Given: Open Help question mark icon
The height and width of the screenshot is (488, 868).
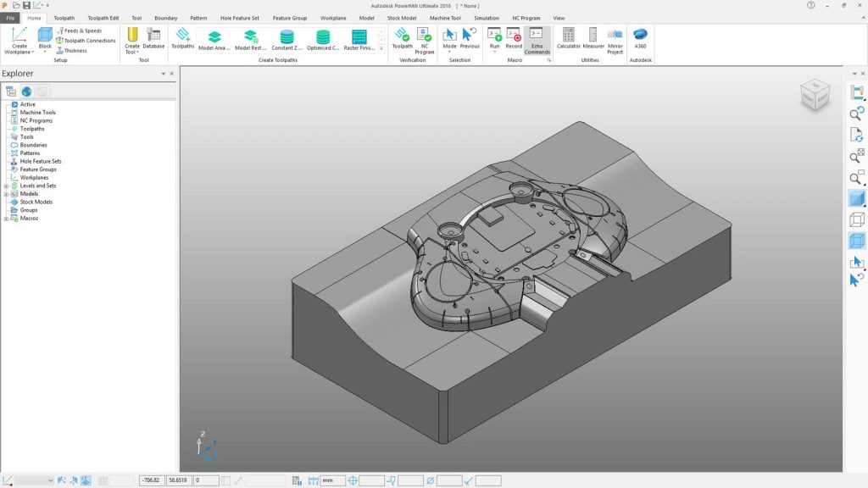Looking at the screenshot, I should (x=810, y=6).
